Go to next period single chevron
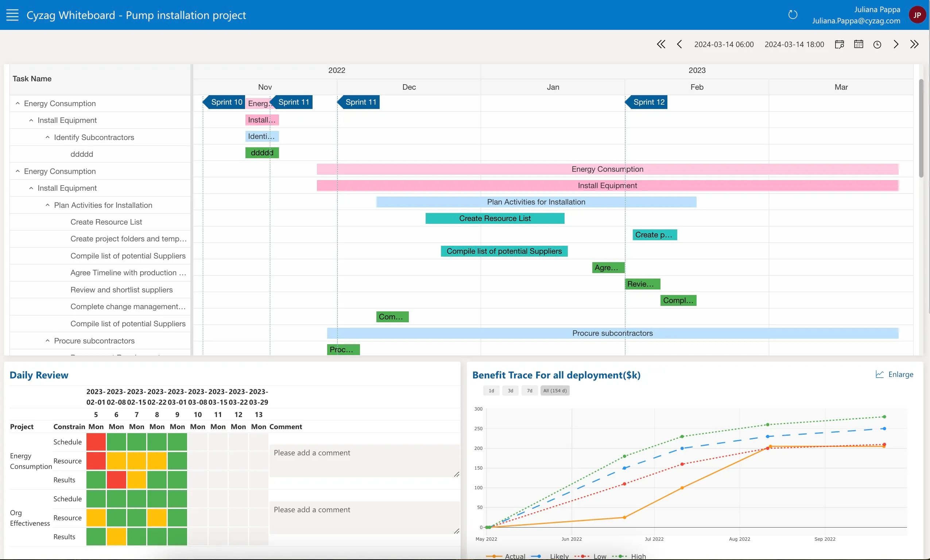 click(896, 44)
